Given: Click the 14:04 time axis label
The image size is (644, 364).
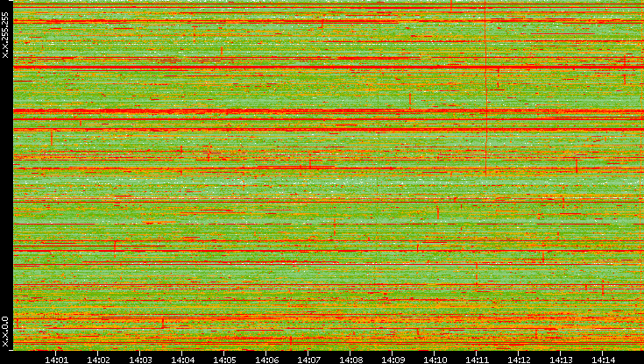Looking at the screenshot, I should [x=182, y=360].
